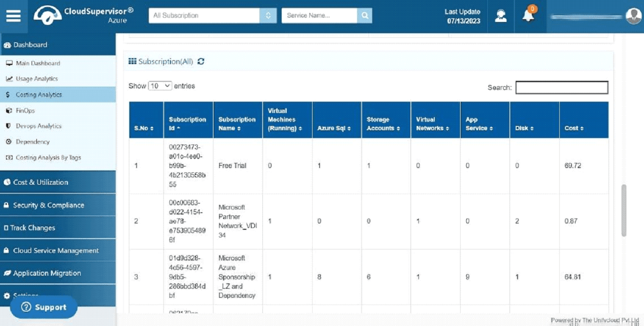The width and height of the screenshot is (644, 326).
Task: Refresh the Subscription(All) table
Action: coord(201,61)
